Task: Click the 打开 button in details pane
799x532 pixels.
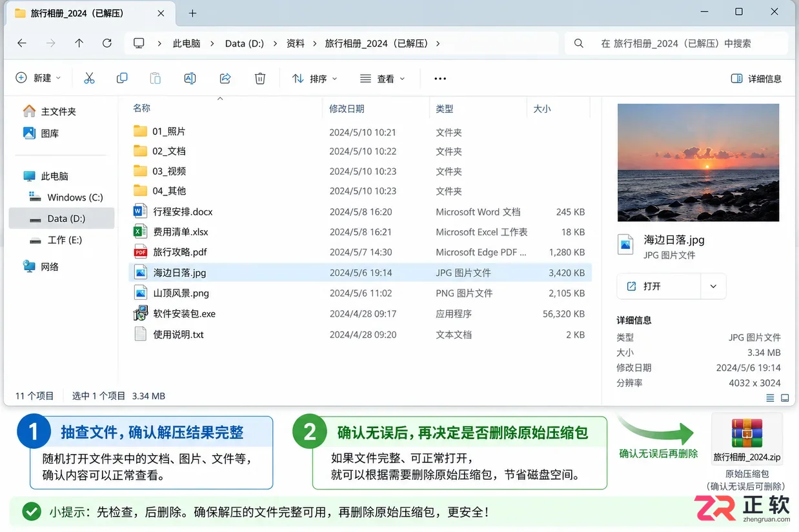Action: click(x=659, y=286)
